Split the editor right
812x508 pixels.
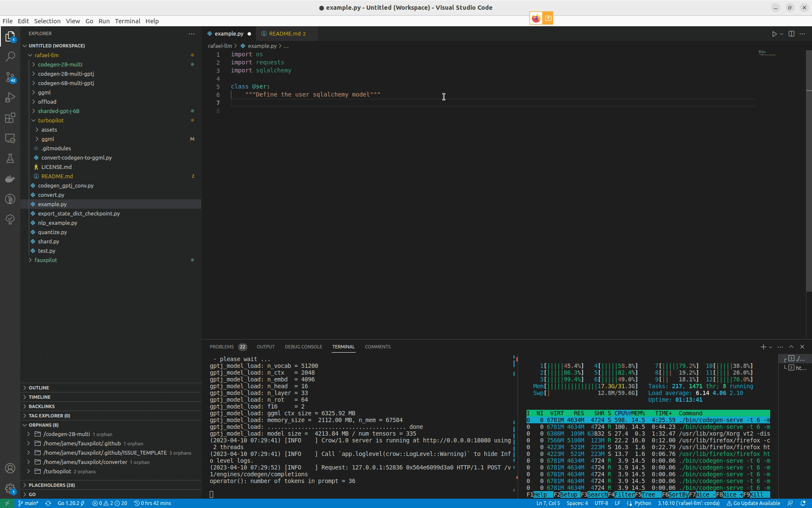(x=791, y=34)
